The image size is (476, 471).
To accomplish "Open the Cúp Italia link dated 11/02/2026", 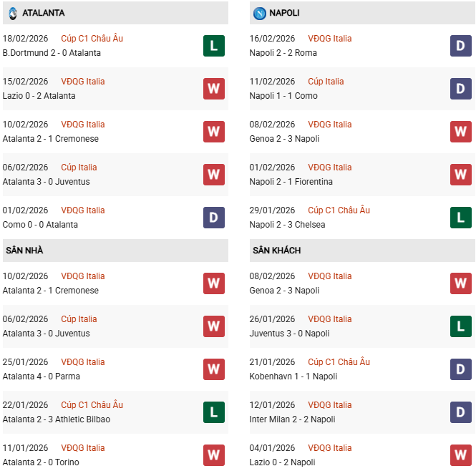I will coord(326,82).
